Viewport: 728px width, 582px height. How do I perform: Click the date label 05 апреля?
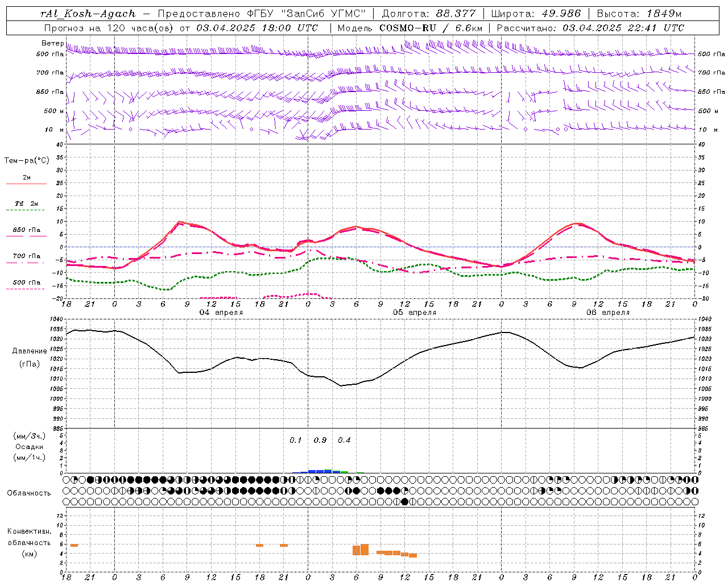coord(415,313)
